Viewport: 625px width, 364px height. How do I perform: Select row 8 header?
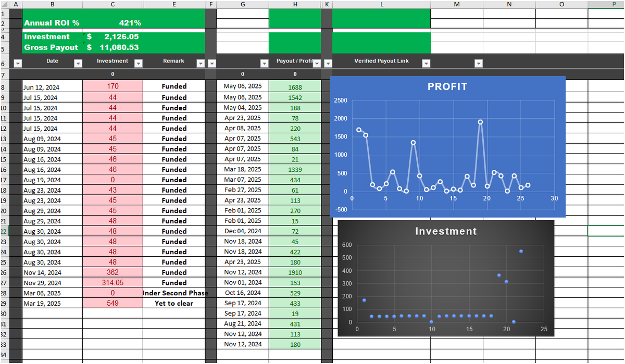point(4,87)
